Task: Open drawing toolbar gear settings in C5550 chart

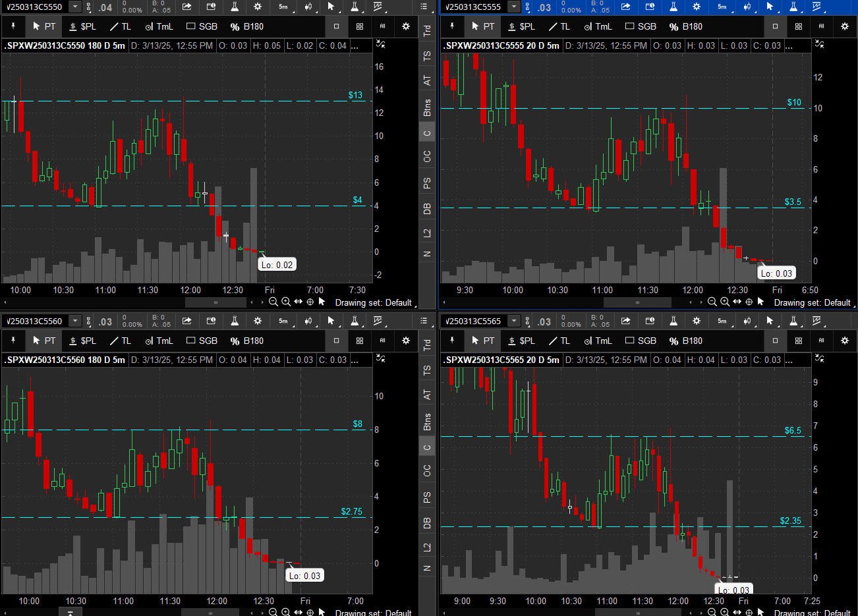Action: 406,26
